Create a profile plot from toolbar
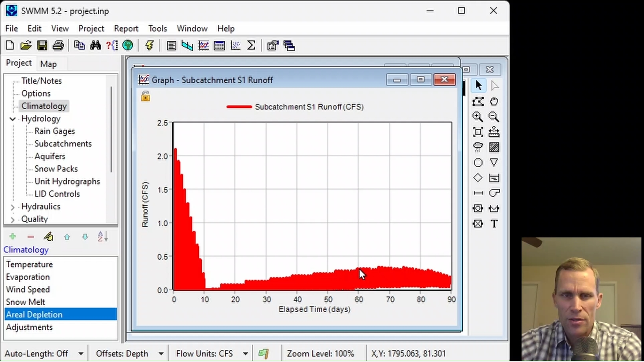This screenshot has height=362, width=644. click(x=187, y=45)
